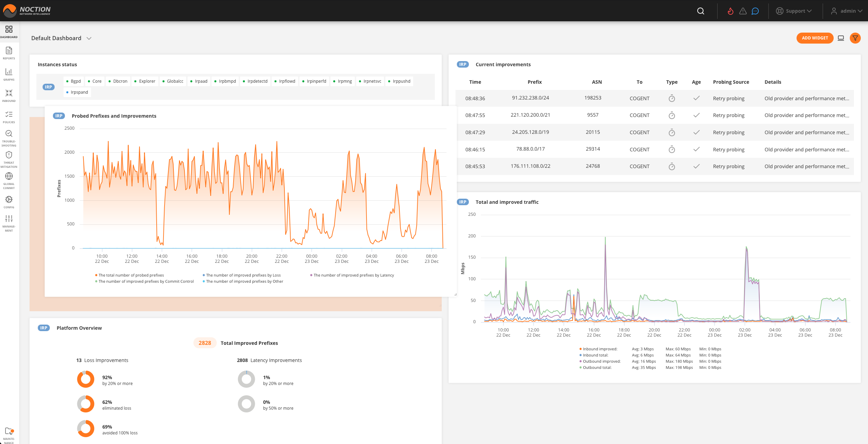Viewport: 868px width, 444px height.
Task: Open the search magnifier in top bar
Action: click(x=700, y=11)
